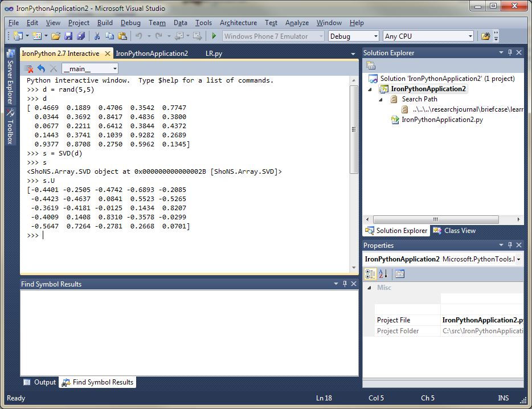Switch to the LR.py tab
The height and width of the screenshot is (409, 532).
pos(214,54)
